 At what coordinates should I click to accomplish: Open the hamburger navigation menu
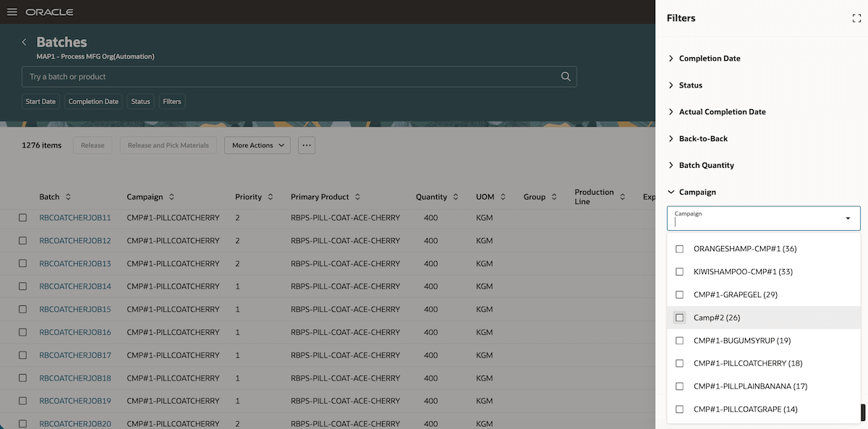pos(12,12)
